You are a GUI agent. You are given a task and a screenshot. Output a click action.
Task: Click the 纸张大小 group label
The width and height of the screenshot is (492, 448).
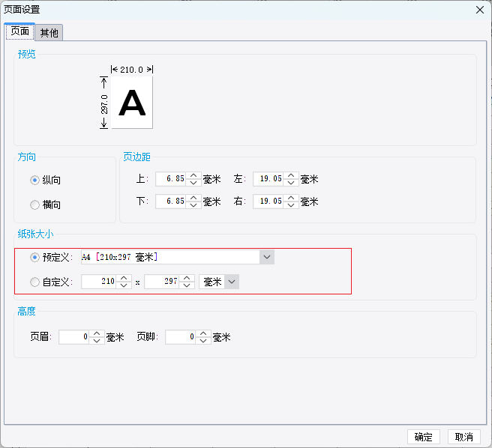35,234
